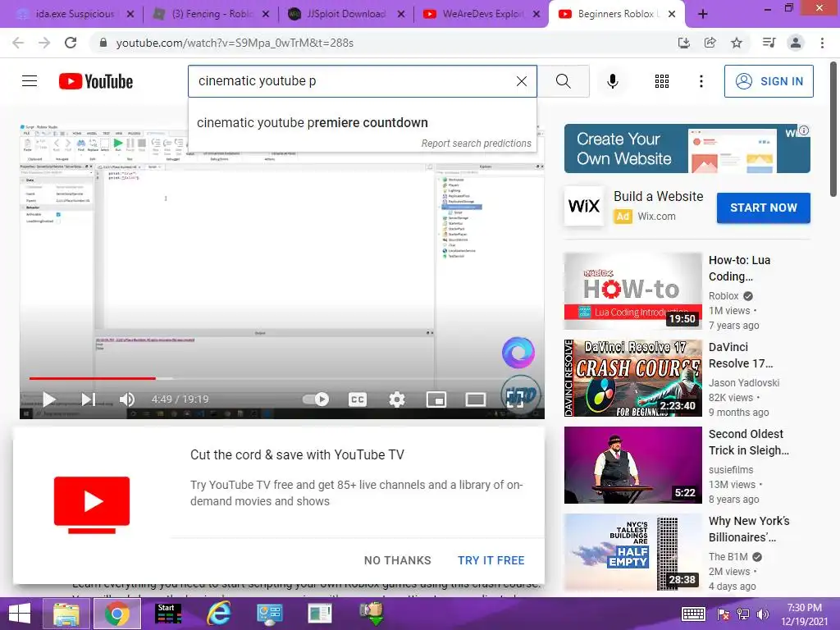Click TRY IT FREE
The width and height of the screenshot is (840, 630).
click(x=491, y=560)
